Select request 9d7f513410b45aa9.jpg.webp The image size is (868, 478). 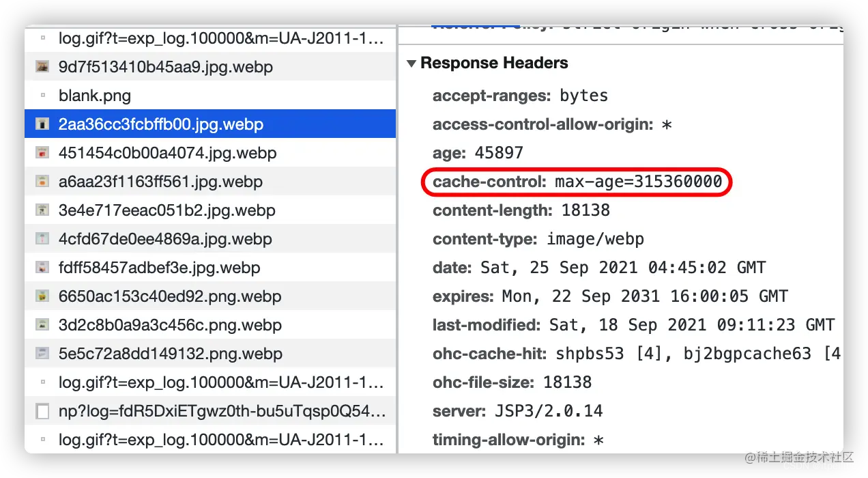pyautogui.click(x=210, y=67)
